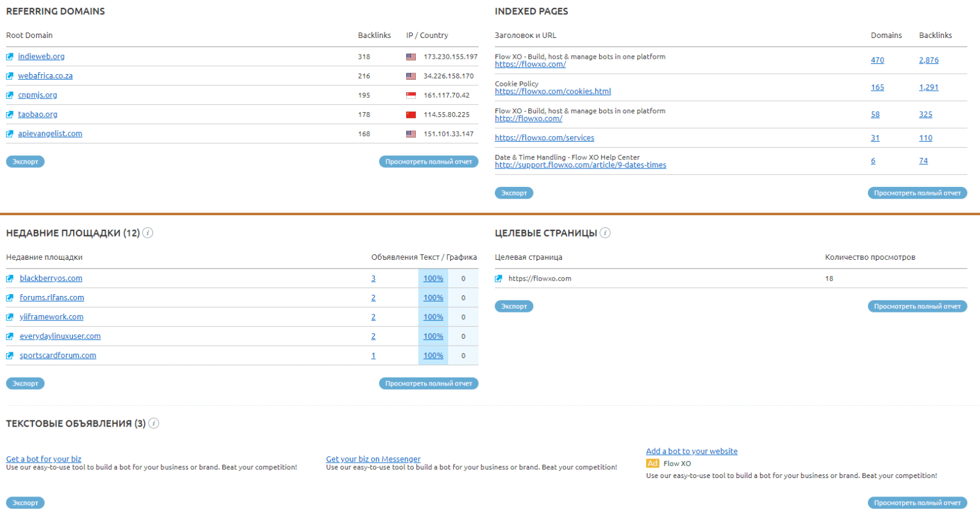
Task: Show info tooltip for Недавние площадки heading
Action: [x=148, y=233]
